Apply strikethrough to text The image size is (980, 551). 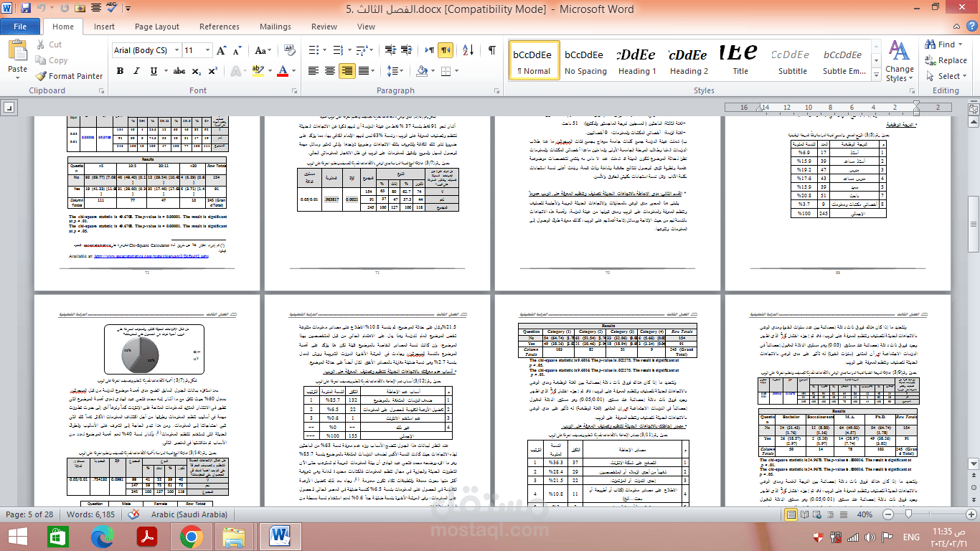(179, 70)
